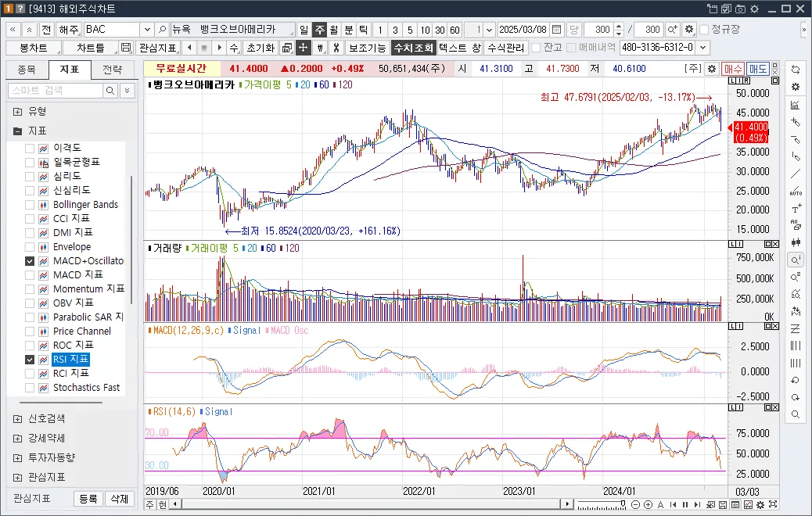Collapse the 지표 folder node
Viewport: 812px width, 516px height.
[18, 131]
